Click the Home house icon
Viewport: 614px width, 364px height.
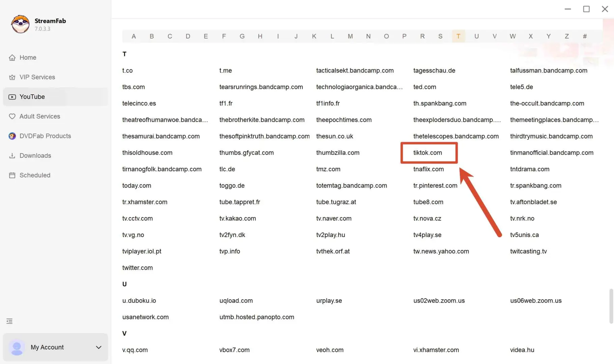point(12,58)
